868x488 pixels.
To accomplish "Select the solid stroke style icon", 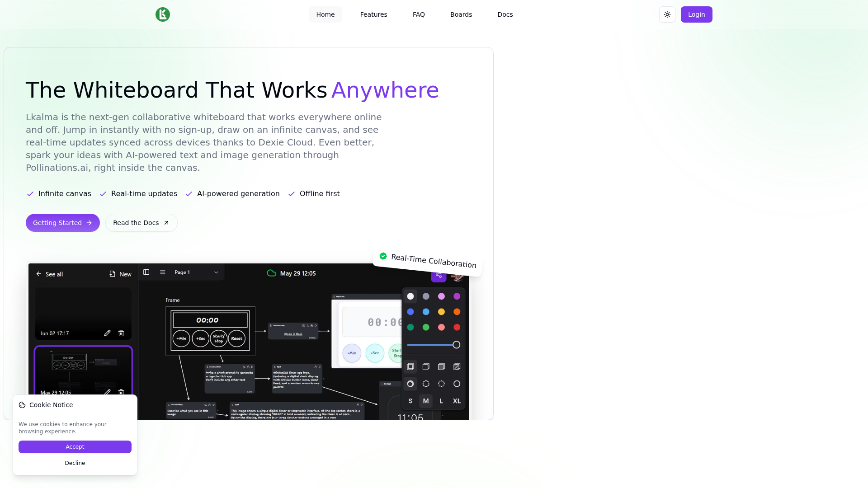I will (457, 384).
